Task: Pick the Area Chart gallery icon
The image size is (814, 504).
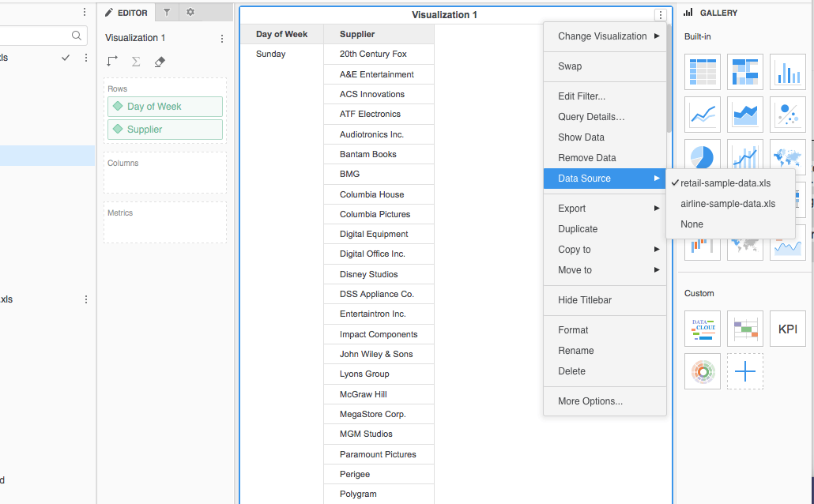Action: tap(745, 115)
